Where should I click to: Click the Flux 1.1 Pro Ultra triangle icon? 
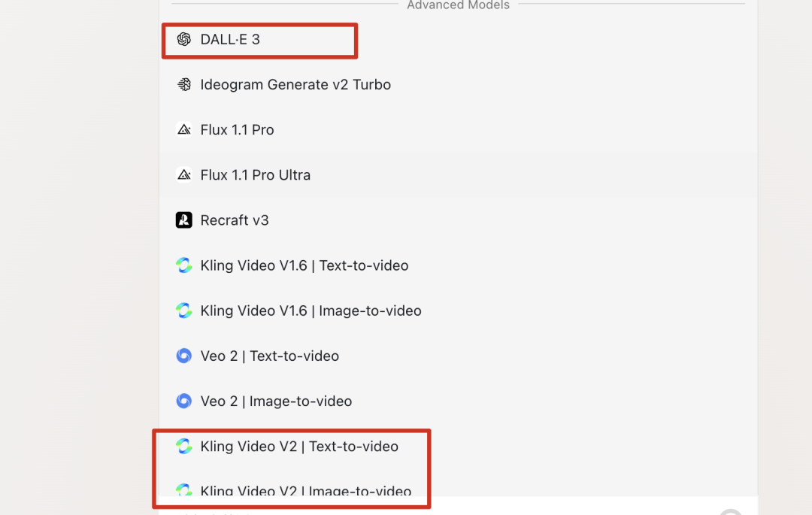point(184,175)
